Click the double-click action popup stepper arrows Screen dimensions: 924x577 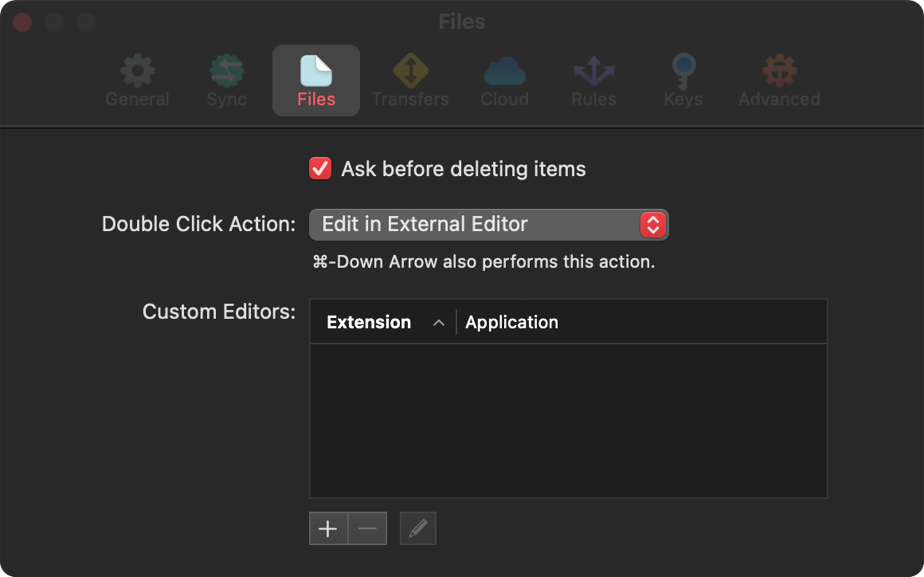click(x=652, y=224)
